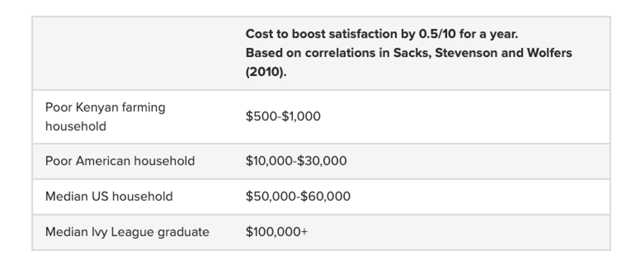Click the "Cost to boost satisfaction" header line
This screenshot has height=269, width=644.
[382, 34]
